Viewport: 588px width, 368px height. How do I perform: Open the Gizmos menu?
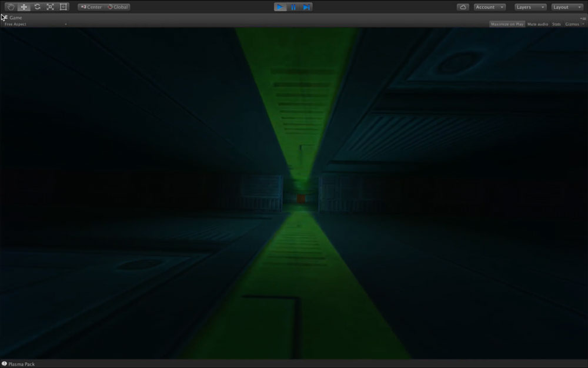pos(574,24)
